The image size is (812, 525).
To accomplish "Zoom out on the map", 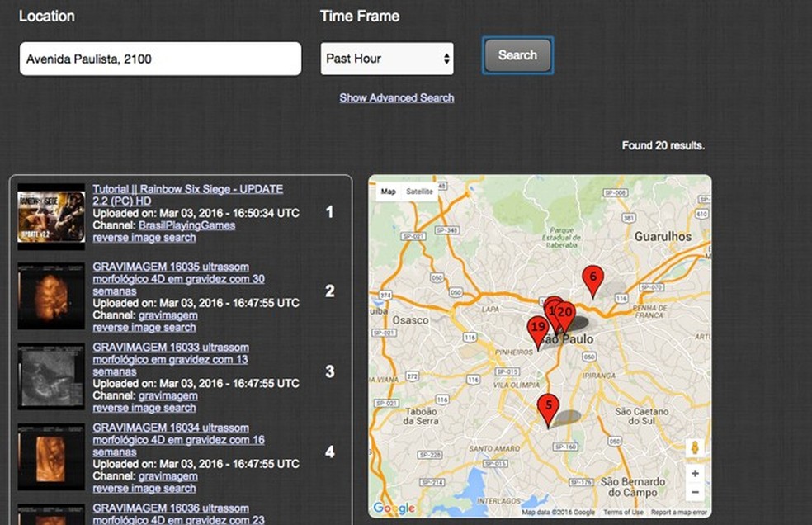I will point(695,492).
